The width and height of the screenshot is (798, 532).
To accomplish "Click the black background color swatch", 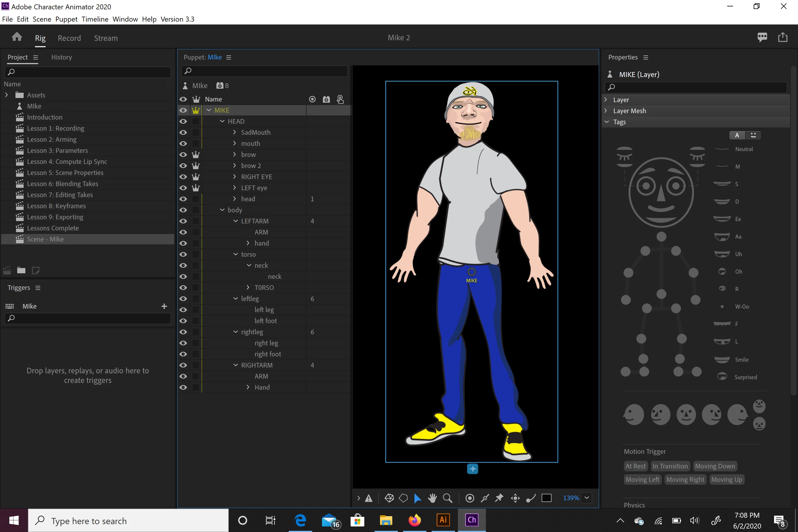I will (546, 498).
